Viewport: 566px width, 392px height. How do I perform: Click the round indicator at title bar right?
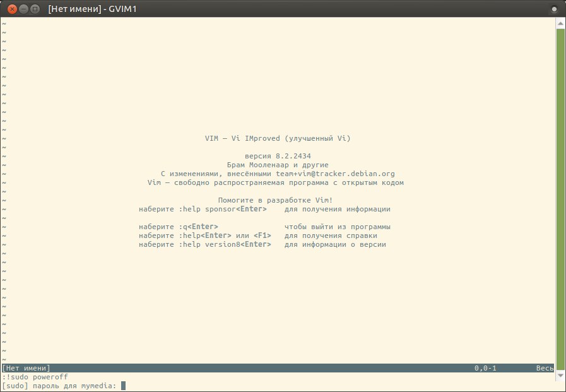[554, 9]
